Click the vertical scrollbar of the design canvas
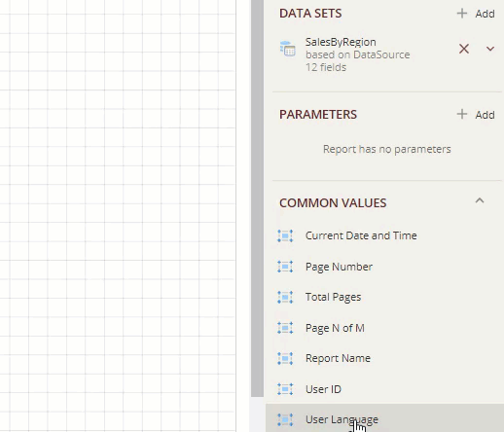Viewport: 504px width, 432px height. (x=257, y=198)
